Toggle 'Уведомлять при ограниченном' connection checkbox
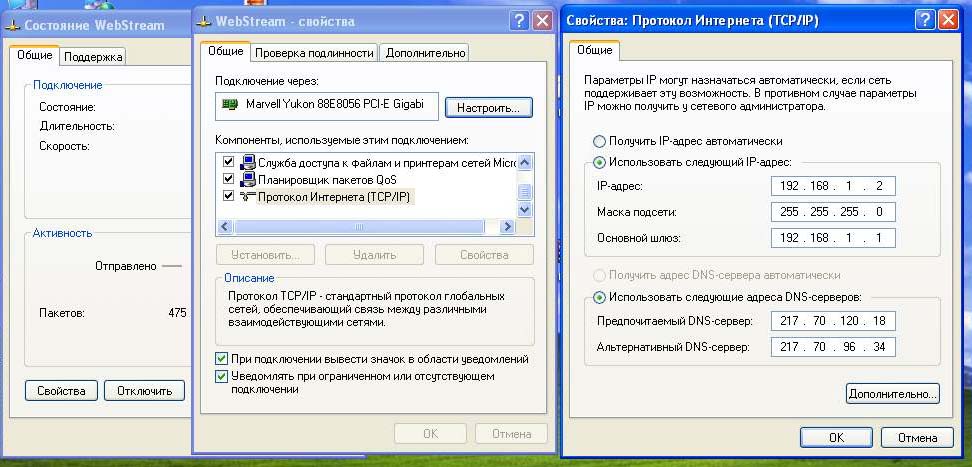 [x=221, y=376]
